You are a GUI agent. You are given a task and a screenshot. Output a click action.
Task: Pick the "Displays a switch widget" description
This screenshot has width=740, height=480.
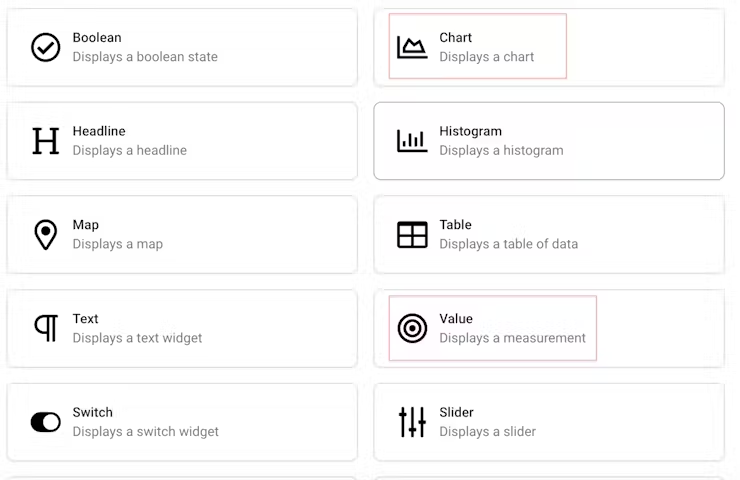point(145,432)
